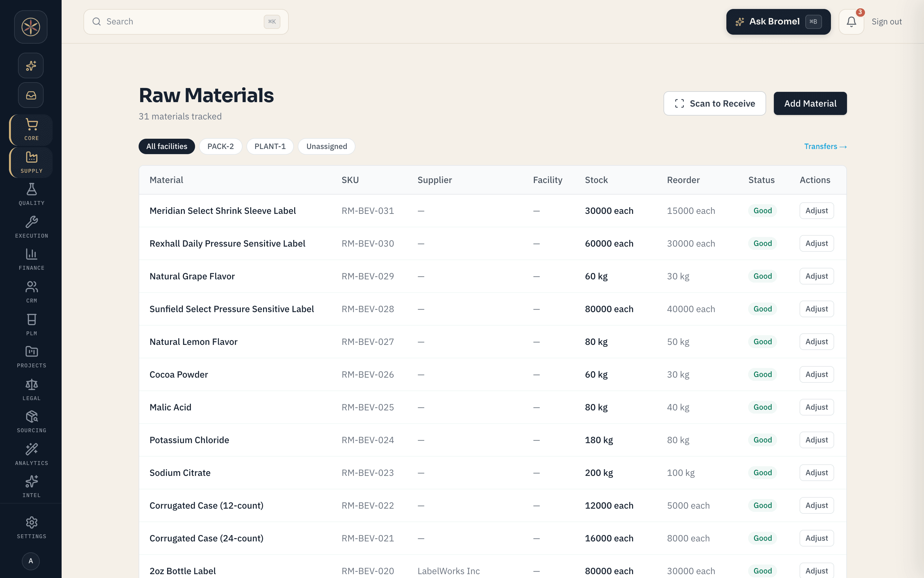The image size is (924, 578).
Task: Open the Quality module
Action: (x=31, y=195)
